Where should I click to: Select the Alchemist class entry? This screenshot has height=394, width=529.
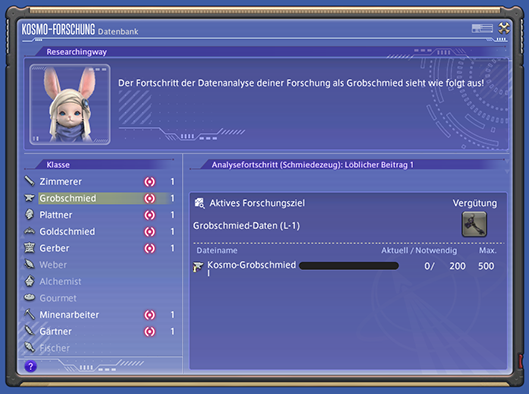click(x=100, y=281)
